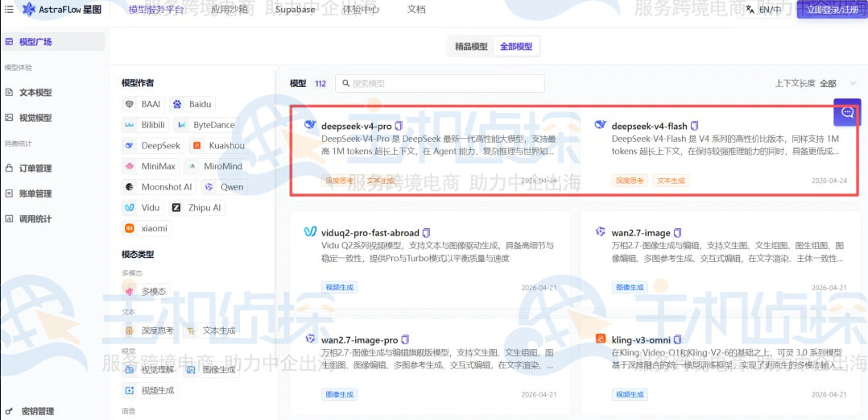
Task: Filter models by Zhipu AI author
Action: tap(197, 207)
